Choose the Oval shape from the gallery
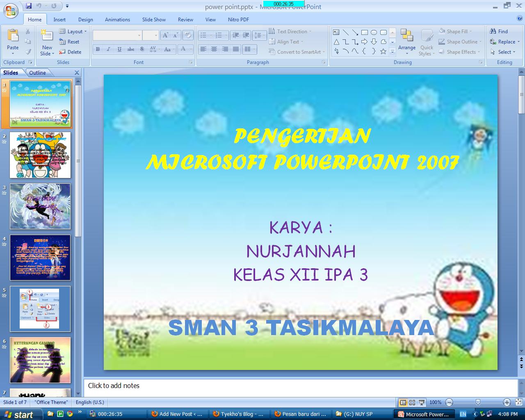525x420 pixels. coord(374,32)
